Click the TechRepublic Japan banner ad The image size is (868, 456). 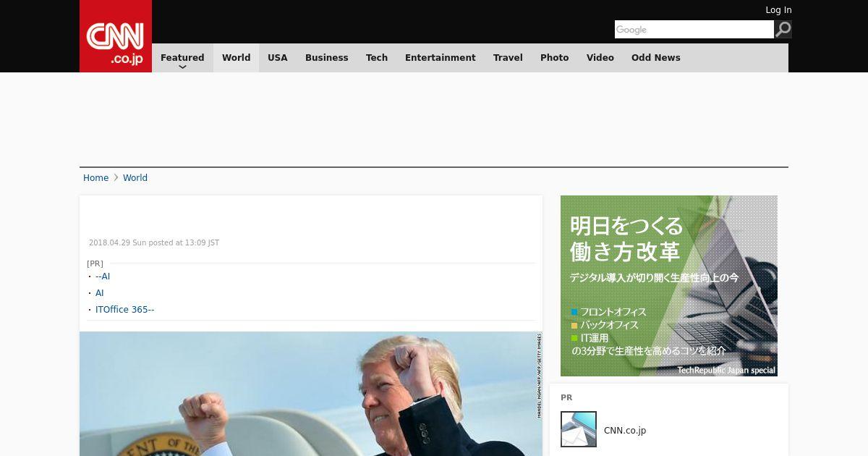[669, 286]
